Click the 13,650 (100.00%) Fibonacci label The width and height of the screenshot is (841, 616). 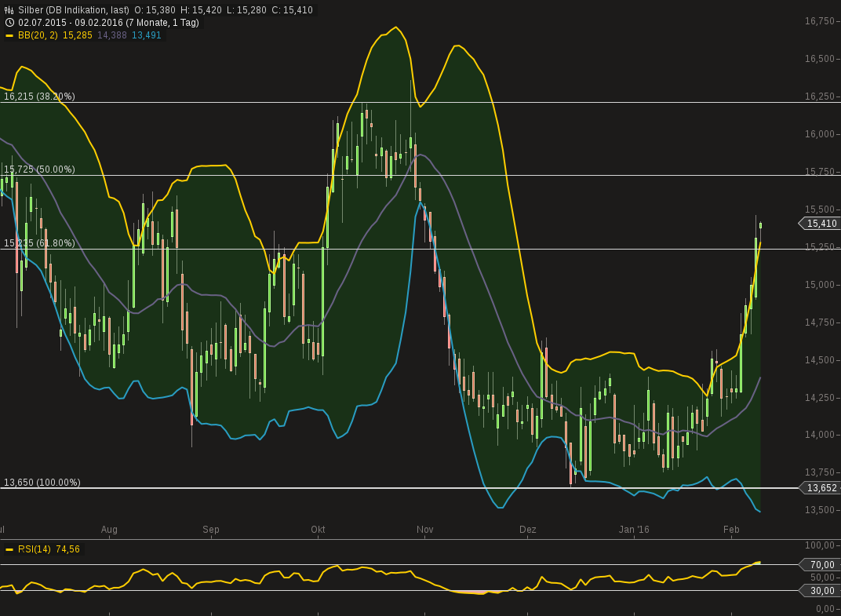pyautogui.click(x=42, y=483)
